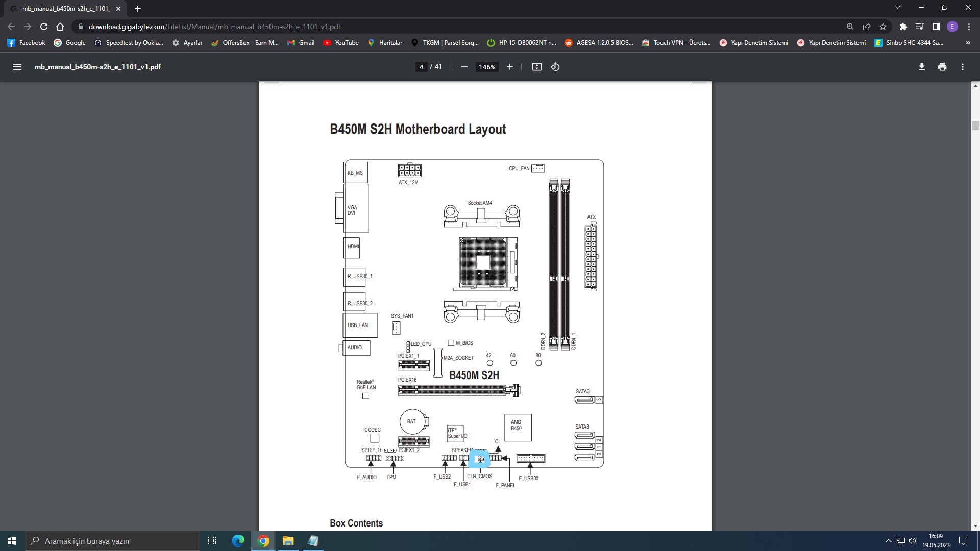Open the Chrome extensions puzzle icon
The height and width of the screenshot is (551, 980).
(903, 27)
